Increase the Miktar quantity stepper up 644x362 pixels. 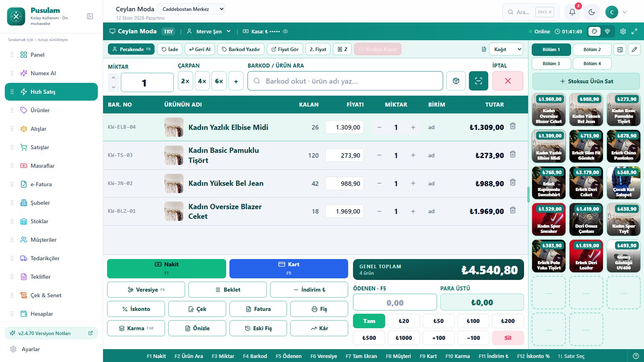click(114, 78)
